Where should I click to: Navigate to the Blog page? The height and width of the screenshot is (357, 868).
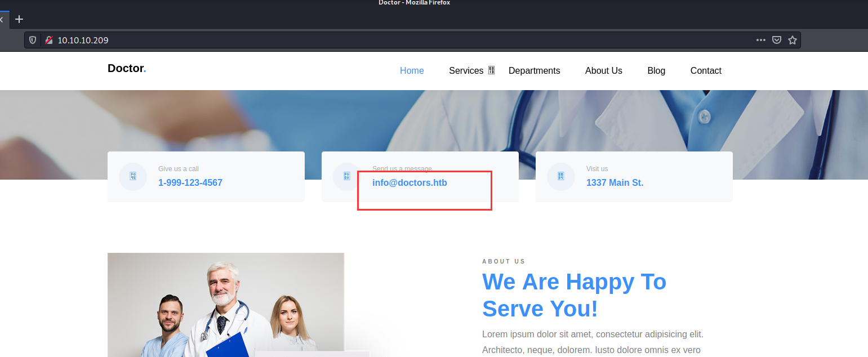(x=656, y=70)
